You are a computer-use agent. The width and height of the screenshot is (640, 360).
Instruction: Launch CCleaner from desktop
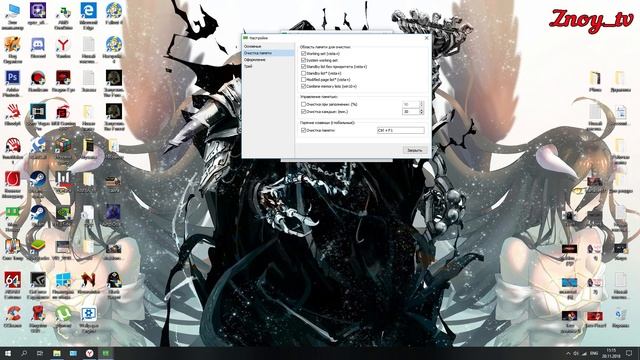coord(12,317)
